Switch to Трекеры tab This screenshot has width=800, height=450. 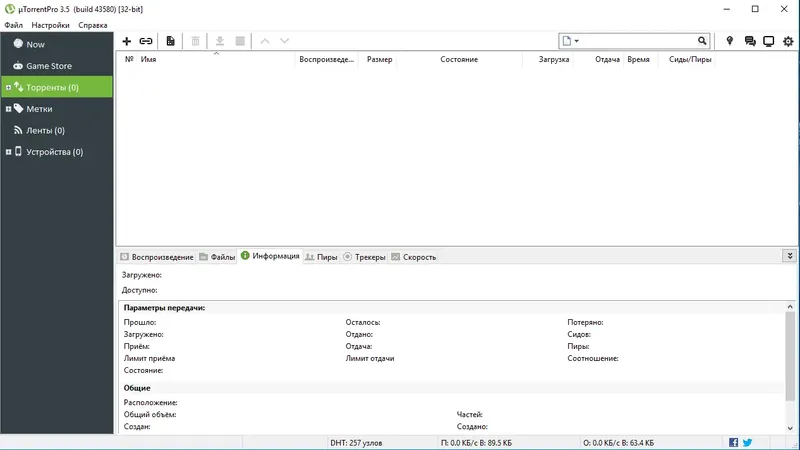pyautogui.click(x=364, y=257)
